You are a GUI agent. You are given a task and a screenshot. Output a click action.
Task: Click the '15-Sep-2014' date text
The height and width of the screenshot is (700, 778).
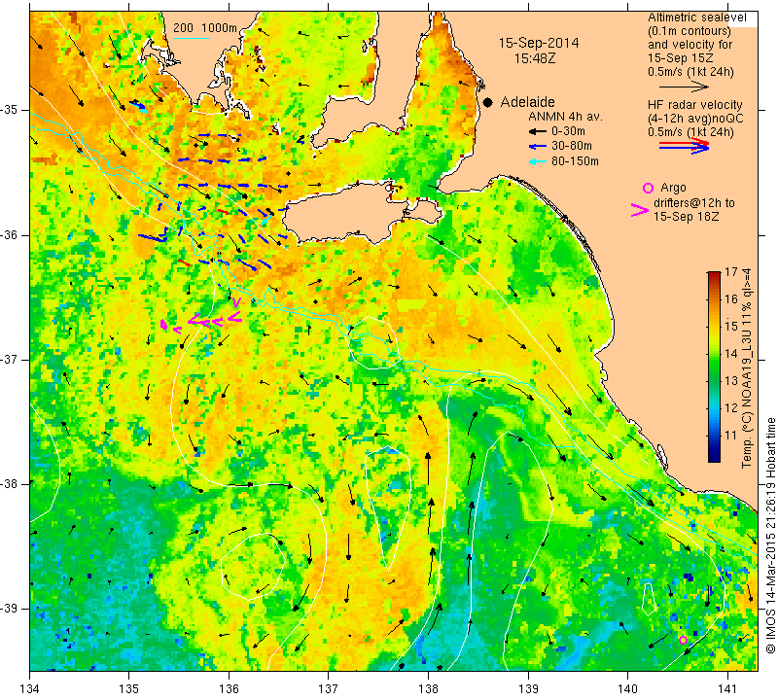pos(539,43)
